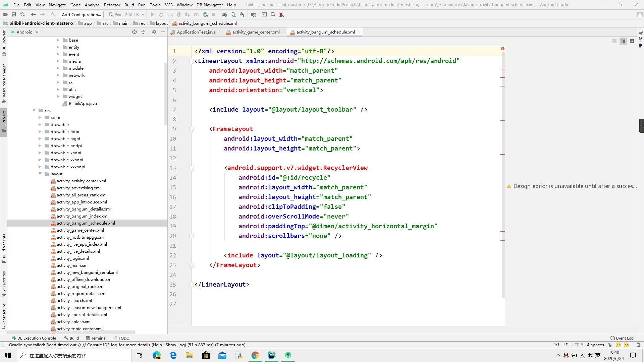The height and width of the screenshot is (362, 644).
Task: Click the Project Structure toolbar icon
Action: pos(253,14)
